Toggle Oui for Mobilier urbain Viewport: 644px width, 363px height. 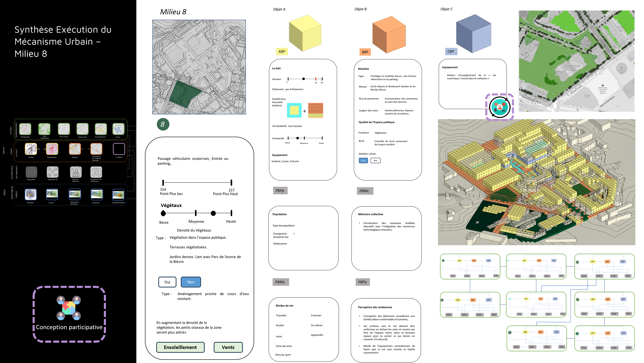(363, 160)
